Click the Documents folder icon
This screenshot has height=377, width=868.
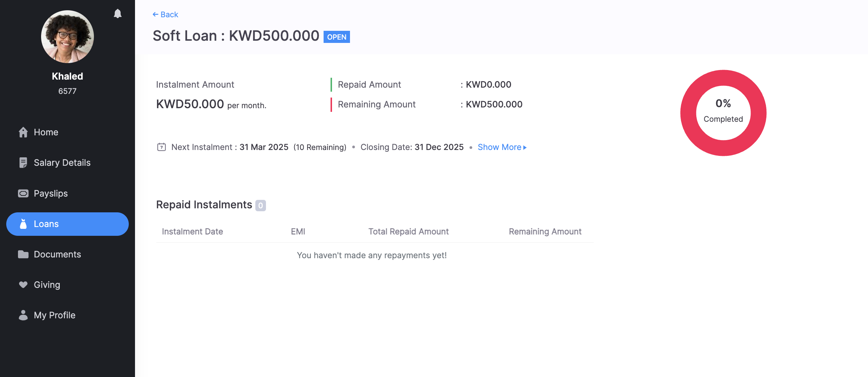(x=23, y=254)
